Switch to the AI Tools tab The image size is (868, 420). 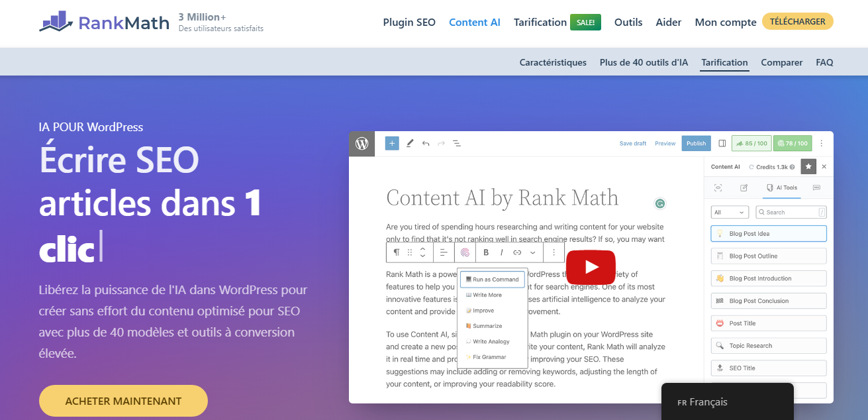(x=781, y=187)
